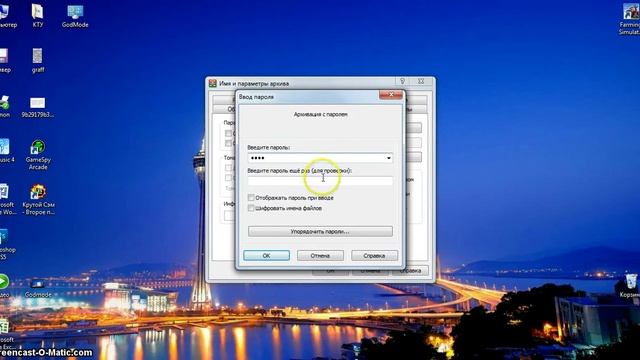Enable Отображать пароль при вводе checkbox
The image size is (640, 360).
coord(251,198)
